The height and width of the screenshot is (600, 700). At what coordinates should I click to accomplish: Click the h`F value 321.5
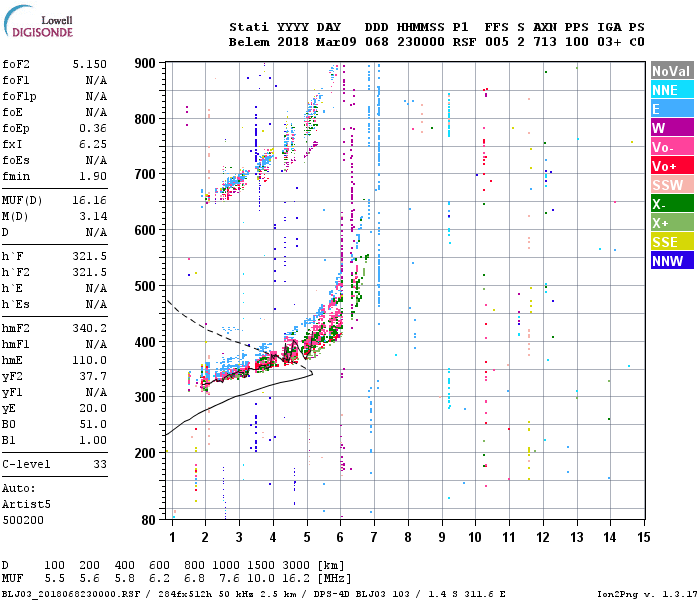(90, 256)
